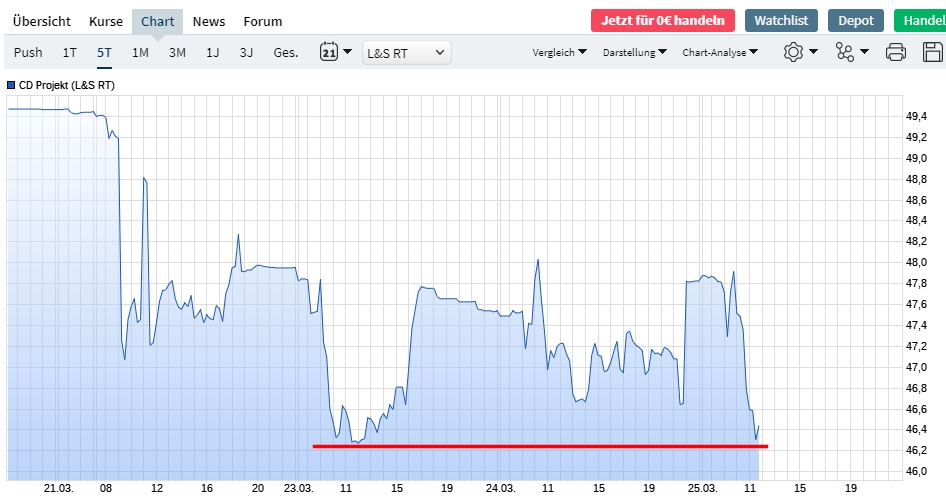Click the 48,0 price axis label
Screen dimensions: 946x496
point(916,262)
